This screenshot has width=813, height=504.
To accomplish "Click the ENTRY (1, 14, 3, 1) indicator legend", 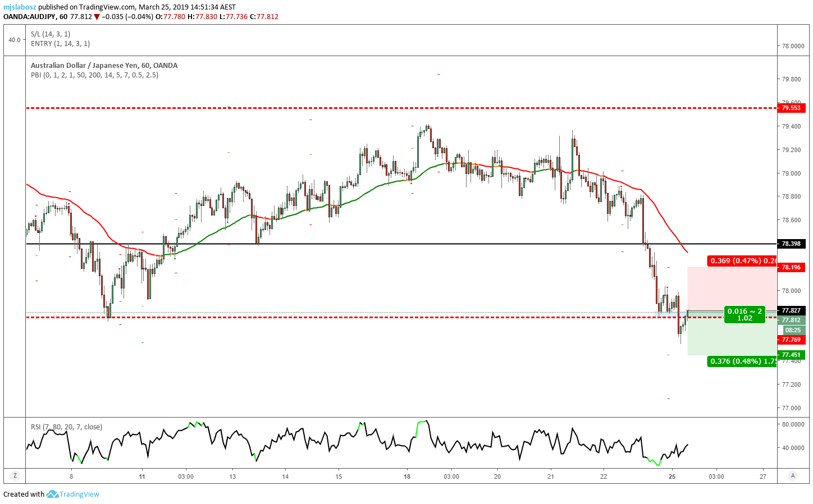I will click(60, 43).
